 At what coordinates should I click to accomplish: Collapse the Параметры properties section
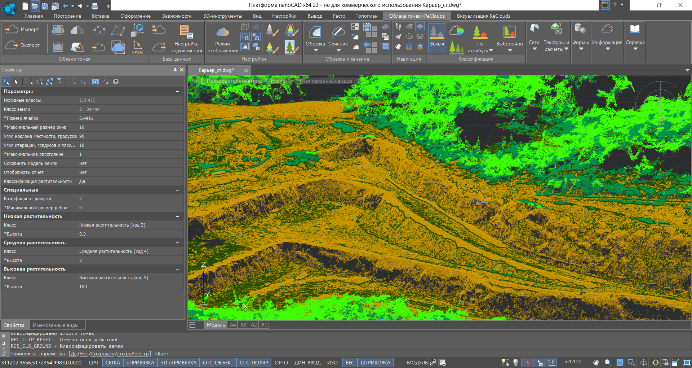[177, 91]
